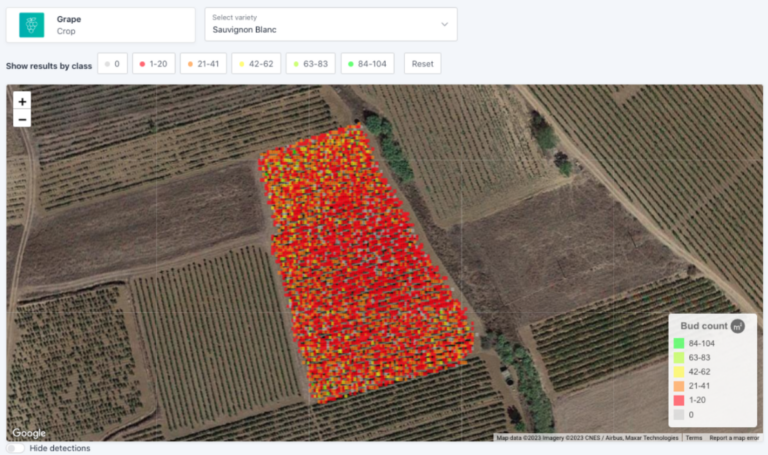This screenshot has height=455, width=768.
Task: Show only the 21-41 bud class
Action: click(203, 64)
